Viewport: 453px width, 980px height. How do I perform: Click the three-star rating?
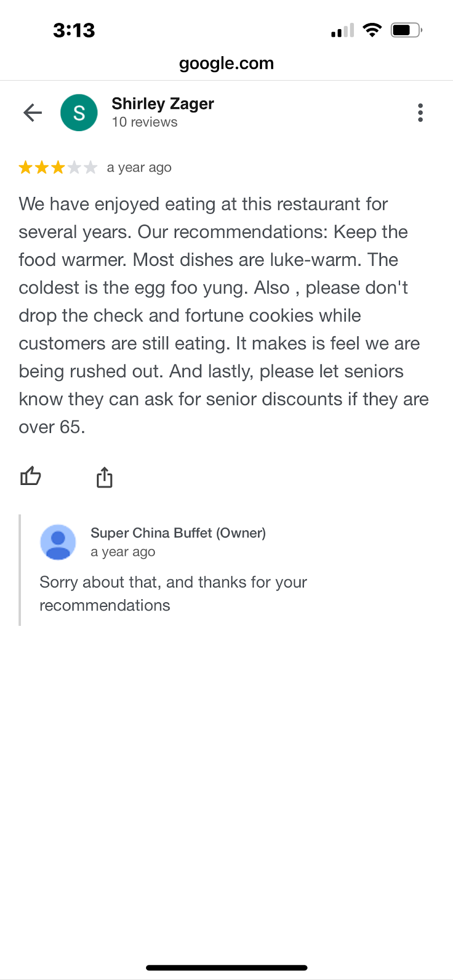pos(58,167)
